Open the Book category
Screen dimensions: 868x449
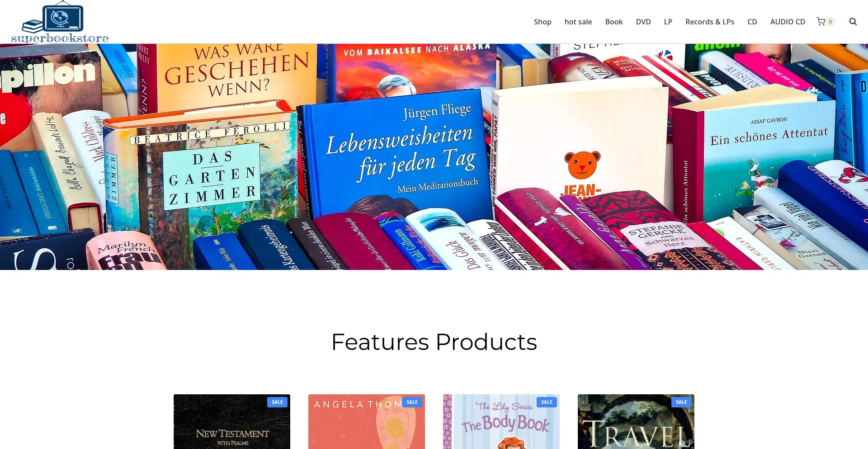614,22
